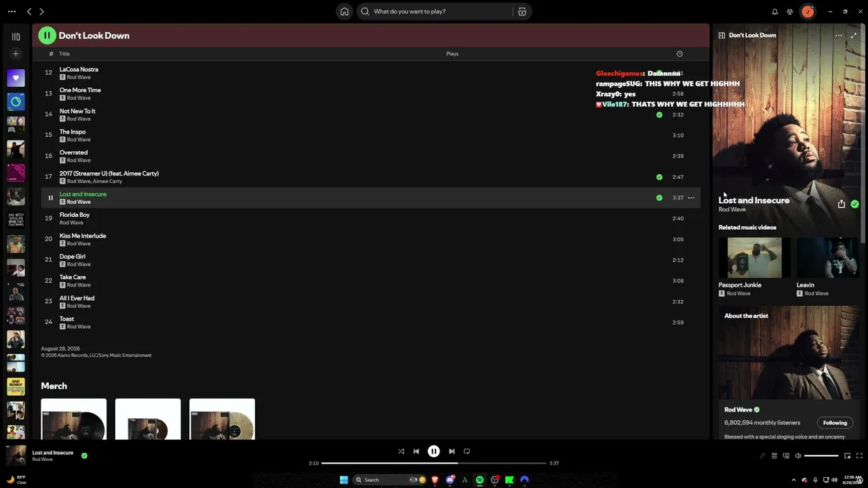Screen dimensions: 868x488
Task: Play the Passport Junkie music video
Action: (x=754, y=258)
